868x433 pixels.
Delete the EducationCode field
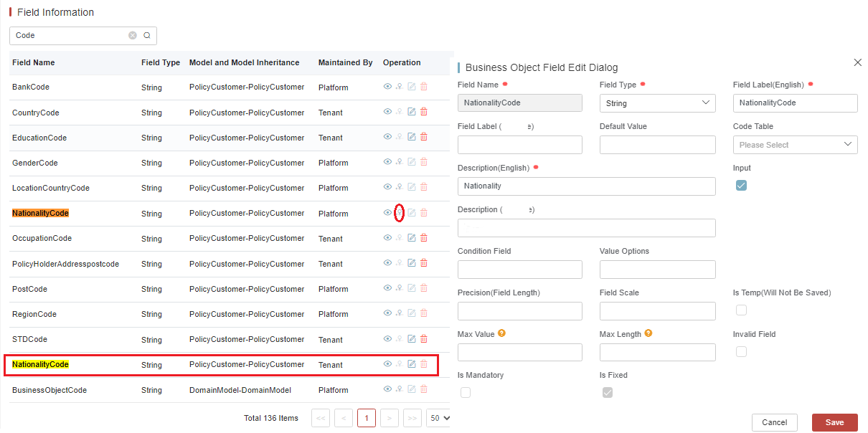[x=424, y=137]
